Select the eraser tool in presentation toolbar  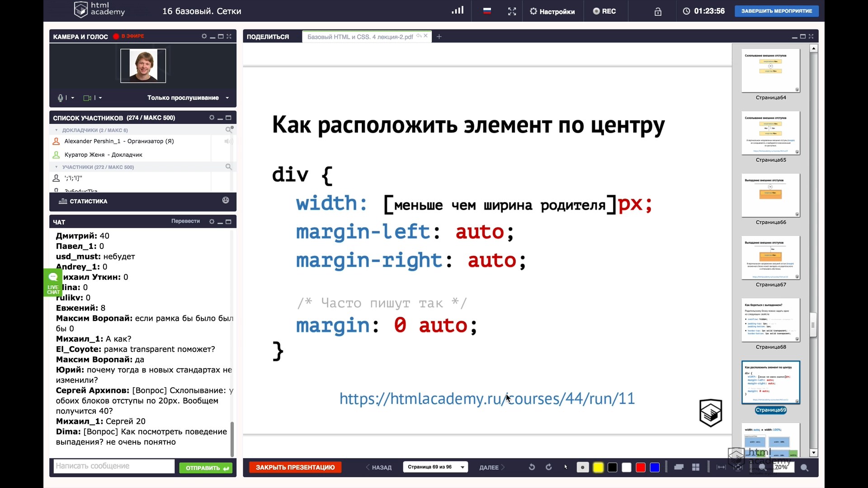click(679, 467)
